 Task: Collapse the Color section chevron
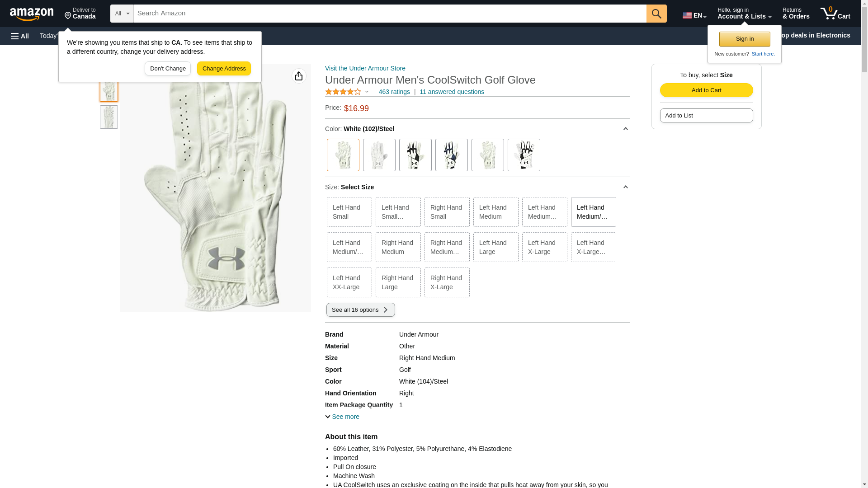[x=625, y=129]
